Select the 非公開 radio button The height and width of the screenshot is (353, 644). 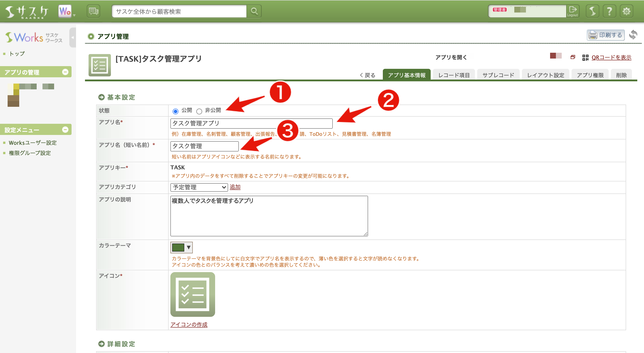coord(199,111)
